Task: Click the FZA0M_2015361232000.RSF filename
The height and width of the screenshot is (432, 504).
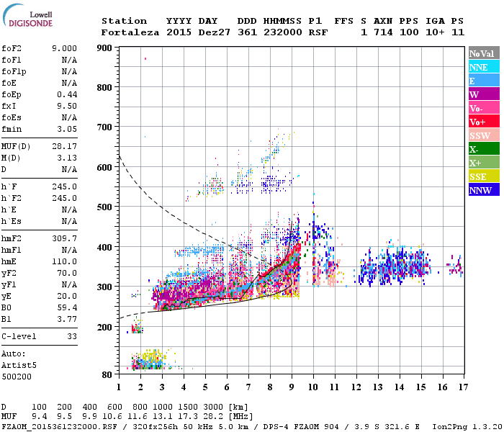Action: [59, 427]
